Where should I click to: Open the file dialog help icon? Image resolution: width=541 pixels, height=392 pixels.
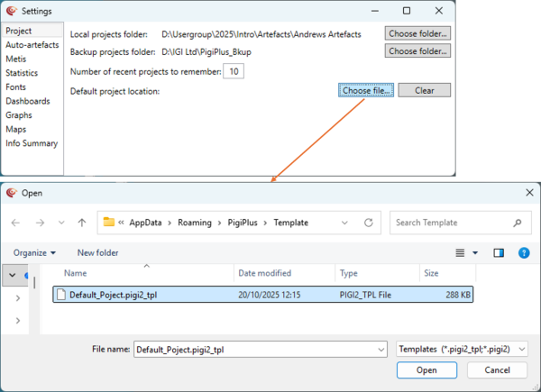click(524, 253)
